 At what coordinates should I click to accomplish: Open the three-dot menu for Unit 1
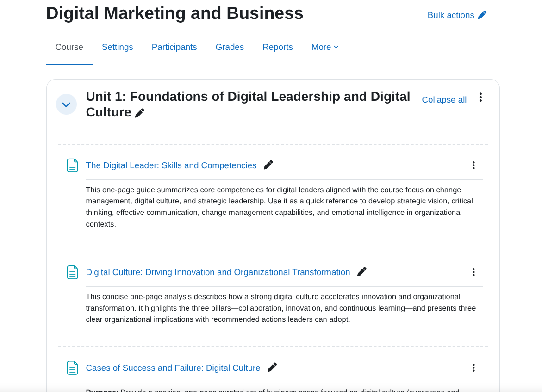[480, 98]
